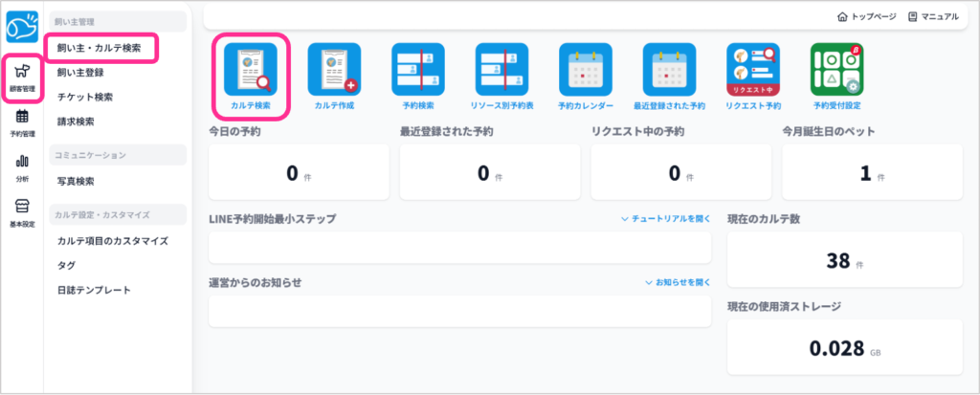
Task: Expand チュートリアルを開く
Action: (665, 219)
